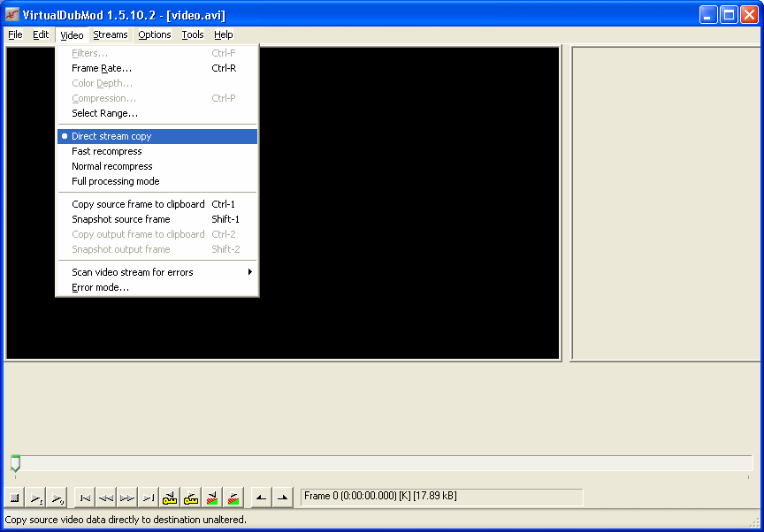Click the VirtualDubMod title bar icon
The image size is (764, 532).
pos(12,15)
